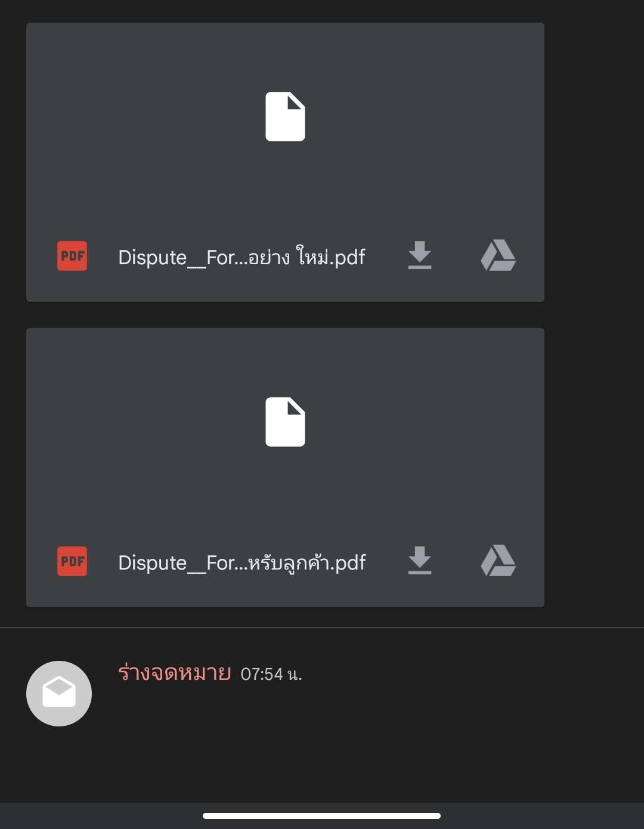Viewport: 644px width, 829px height.
Task: Download the 'อย่าง ใหม่.pdf' attachment
Action: 420,255
